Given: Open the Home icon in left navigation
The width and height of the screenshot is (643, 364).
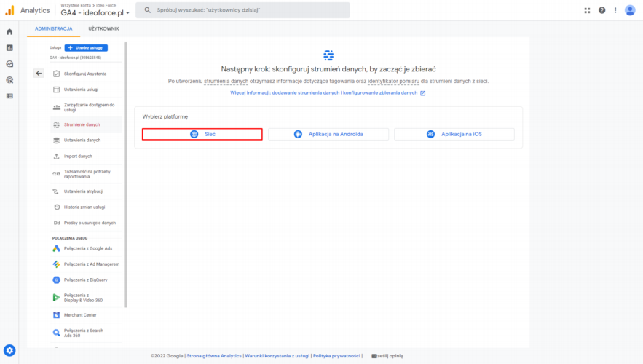Looking at the screenshot, I should (x=9, y=32).
